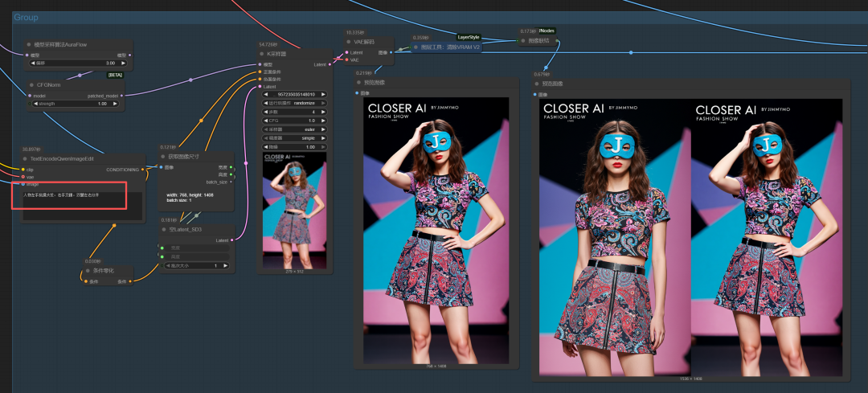The height and width of the screenshot is (393, 868).
Task: Decrease 偏移 value on AuraFlow node
Action: click(32, 63)
